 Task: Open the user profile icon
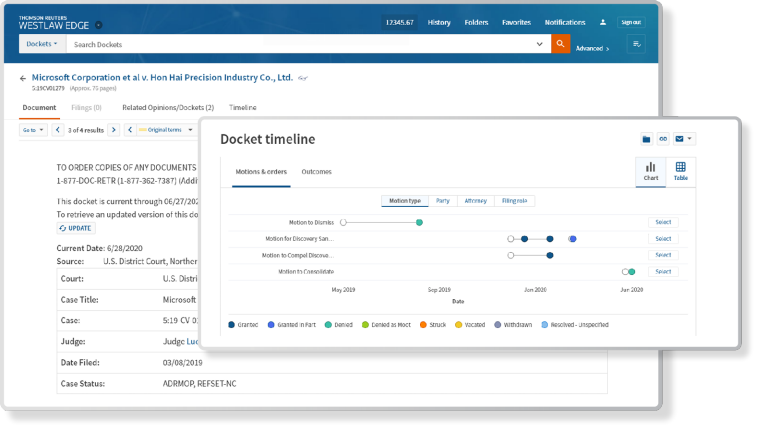[603, 22]
